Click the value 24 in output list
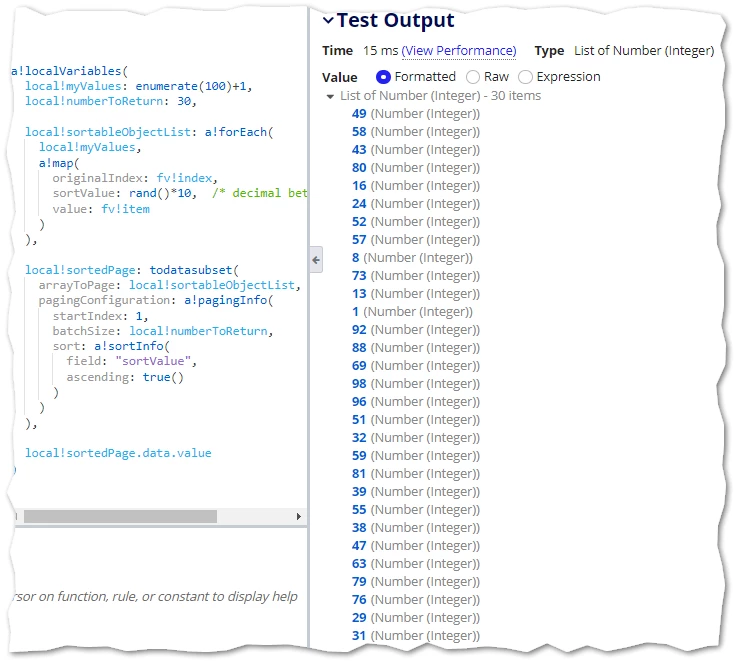 (x=359, y=203)
